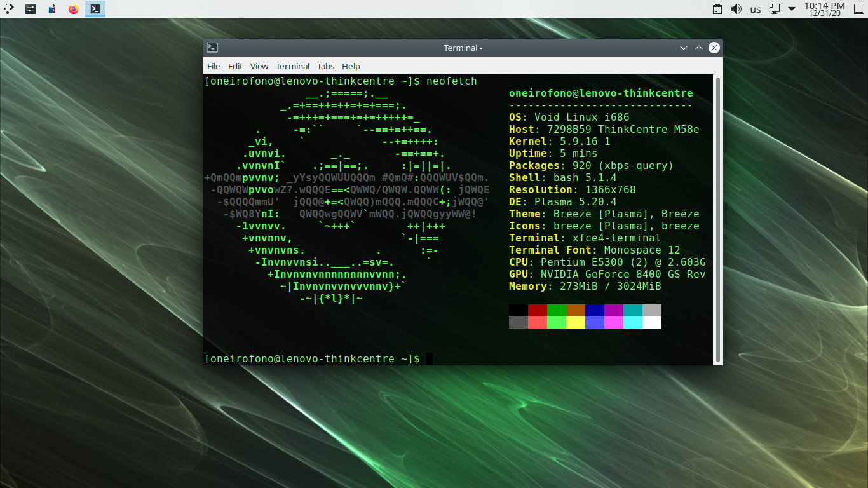Open the Tabs menu

[x=325, y=66]
